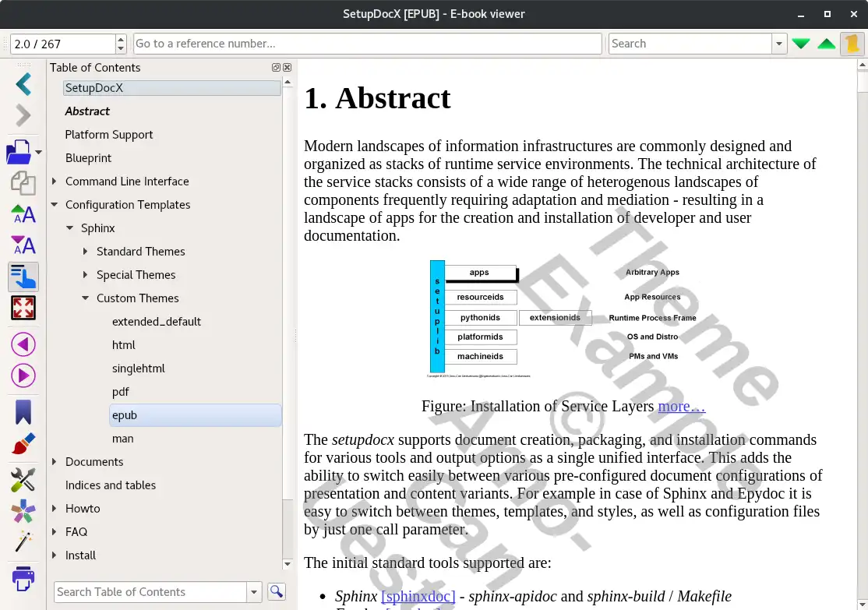Open the recent books dropdown arrow

[38, 152]
